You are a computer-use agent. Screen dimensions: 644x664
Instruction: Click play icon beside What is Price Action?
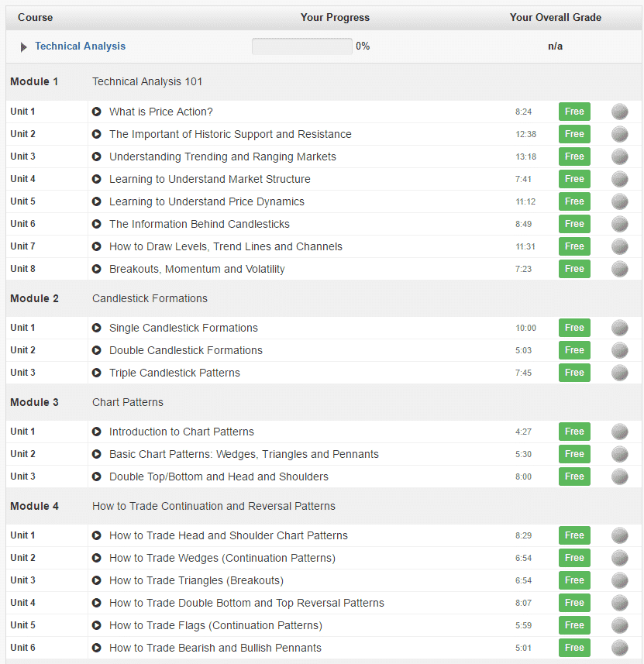pos(97,112)
